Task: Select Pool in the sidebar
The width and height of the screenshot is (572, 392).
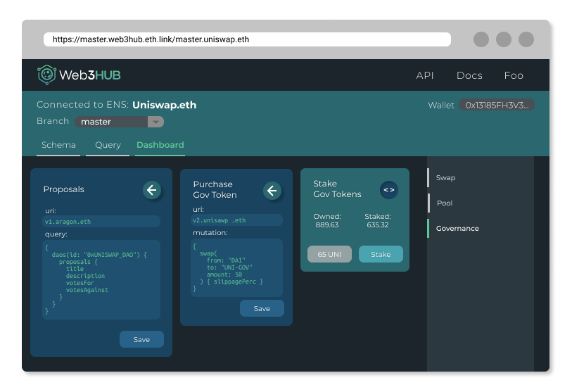Action: coord(445,203)
